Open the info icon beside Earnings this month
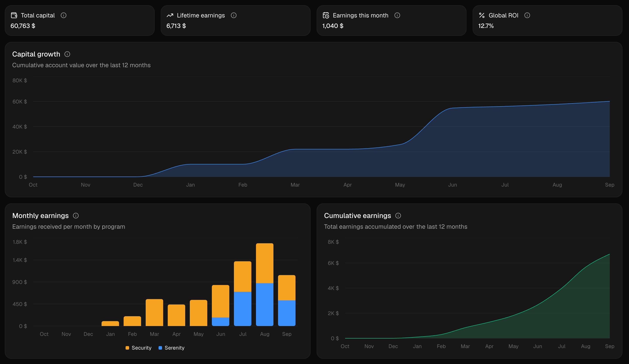This screenshot has height=364, width=629. tap(397, 15)
